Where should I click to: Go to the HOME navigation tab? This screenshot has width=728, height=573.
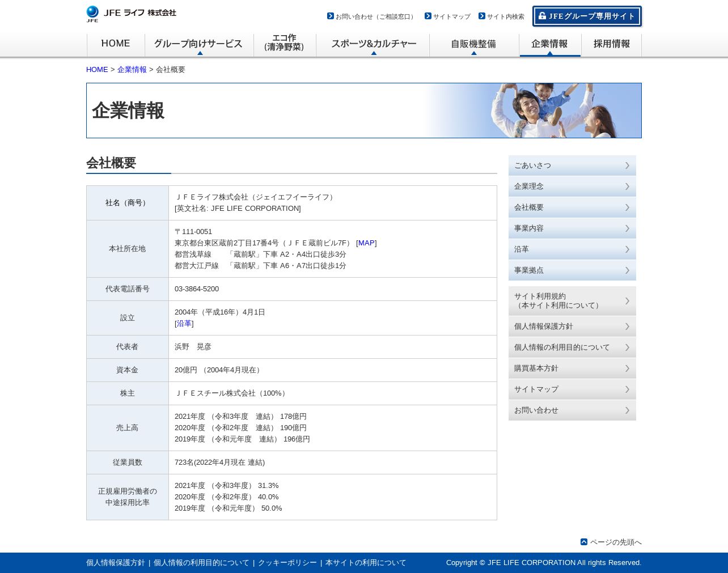point(116,45)
